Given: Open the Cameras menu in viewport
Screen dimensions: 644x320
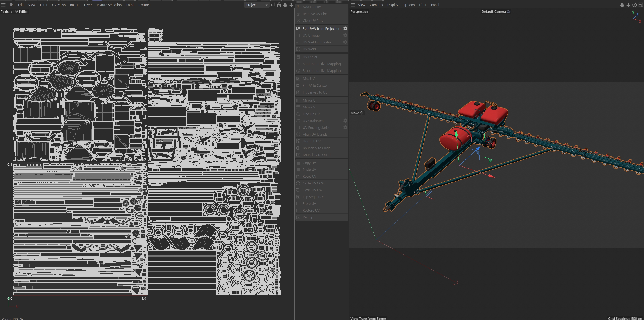Looking at the screenshot, I should point(376,5).
